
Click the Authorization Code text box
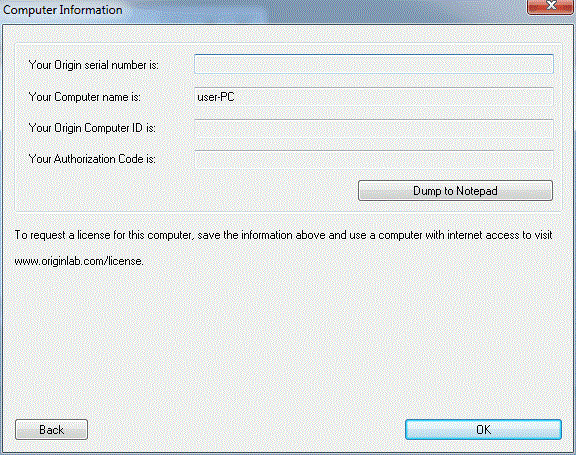pyautogui.click(x=374, y=159)
